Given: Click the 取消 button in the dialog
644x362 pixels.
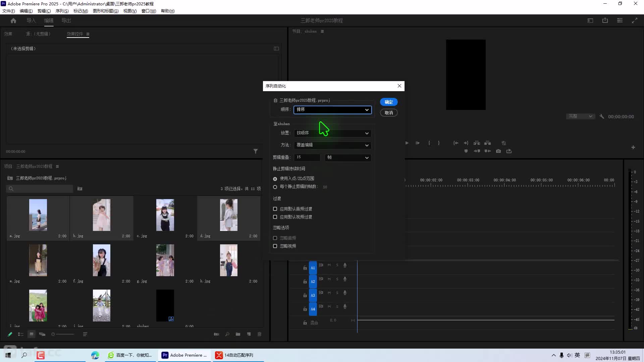Looking at the screenshot, I should pos(389,113).
